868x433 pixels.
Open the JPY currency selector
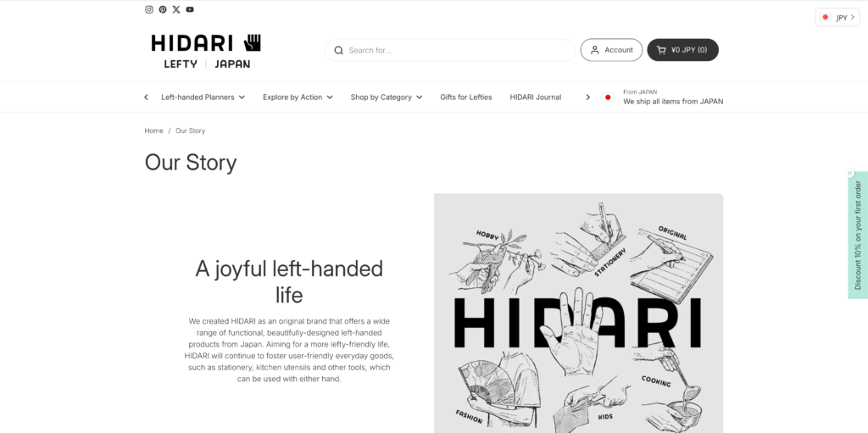(x=837, y=17)
